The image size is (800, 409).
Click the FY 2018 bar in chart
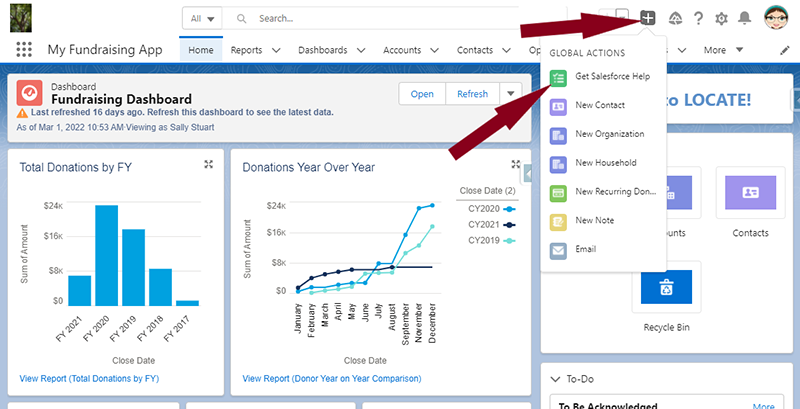point(160,287)
